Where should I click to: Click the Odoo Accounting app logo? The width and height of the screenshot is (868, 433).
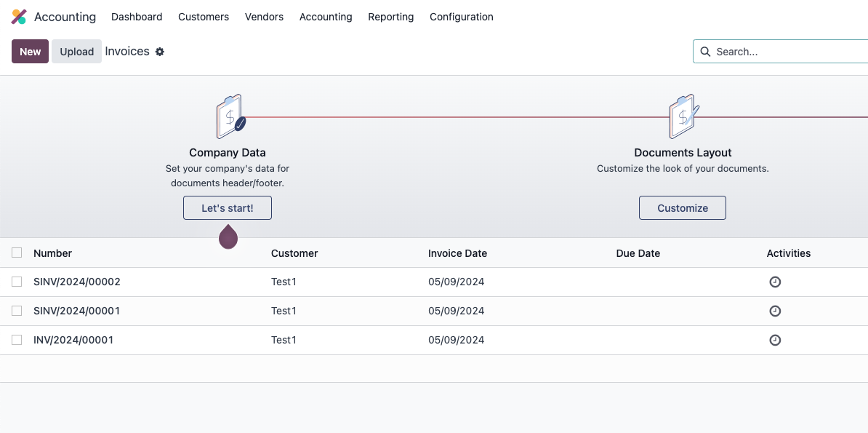click(19, 17)
